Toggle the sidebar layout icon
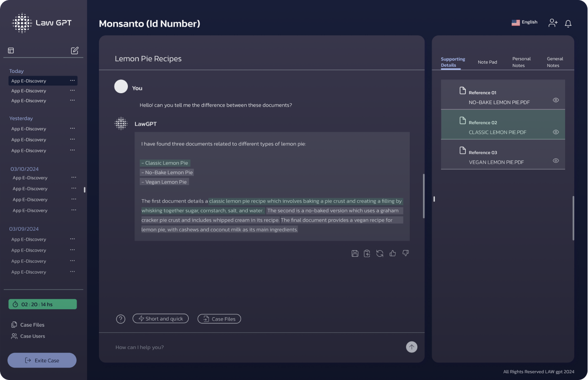Viewport: 588px width, 380px height. pos(11,50)
